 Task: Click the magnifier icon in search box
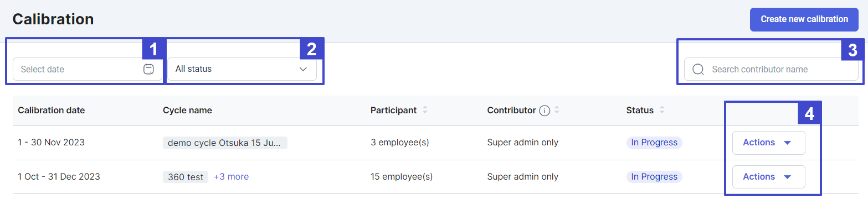(698, 69)
